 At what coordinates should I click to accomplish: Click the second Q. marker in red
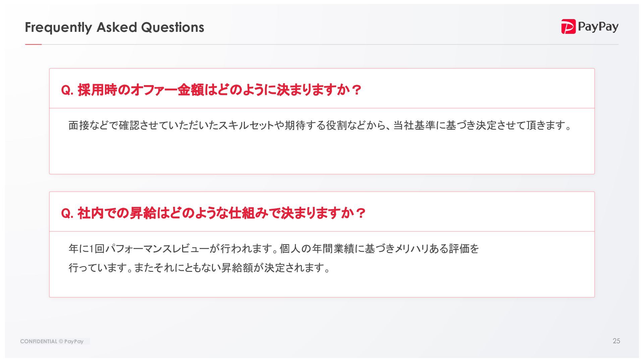[67, 214]
